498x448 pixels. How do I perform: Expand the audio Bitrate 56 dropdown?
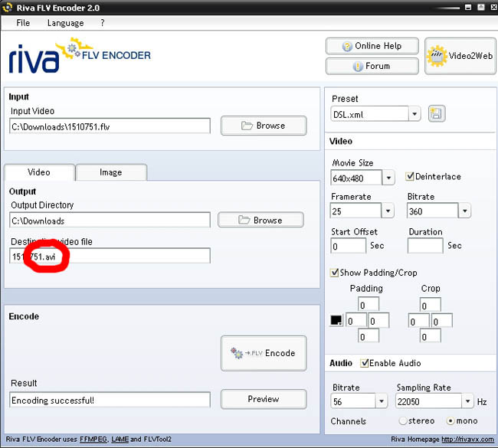(x=382, y=401)
